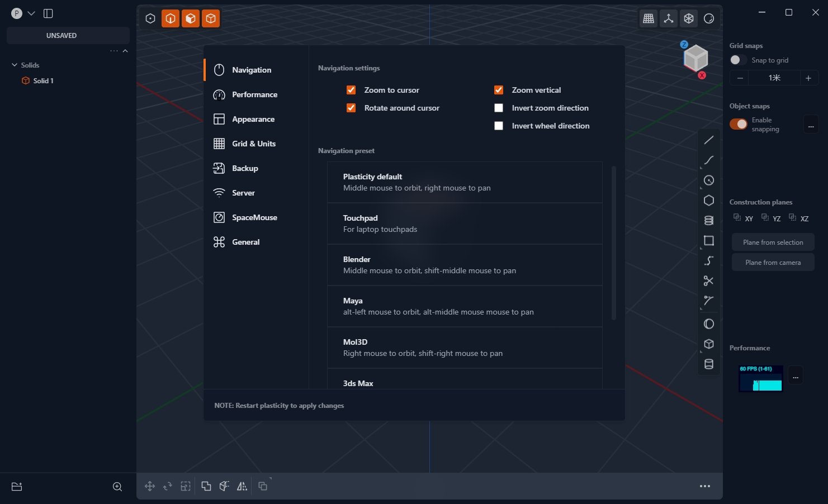Open the General settings tab
Image resolution: width=828 pixels, height=504 pixels.
click(256, 242)
